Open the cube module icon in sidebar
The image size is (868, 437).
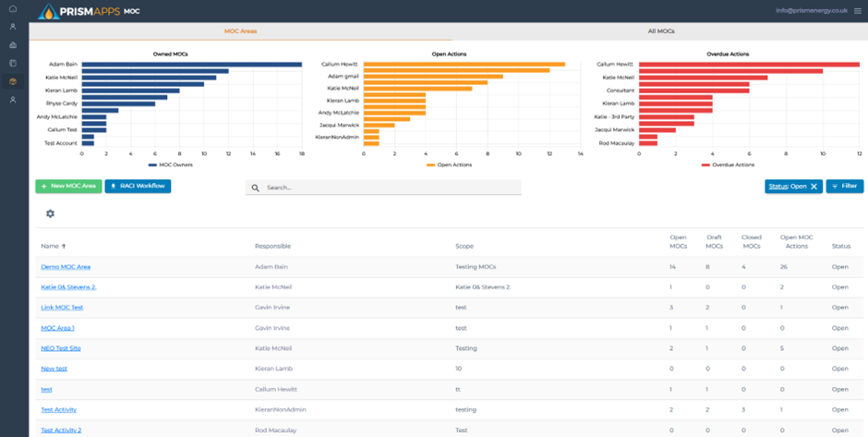[x=13, y=81]
